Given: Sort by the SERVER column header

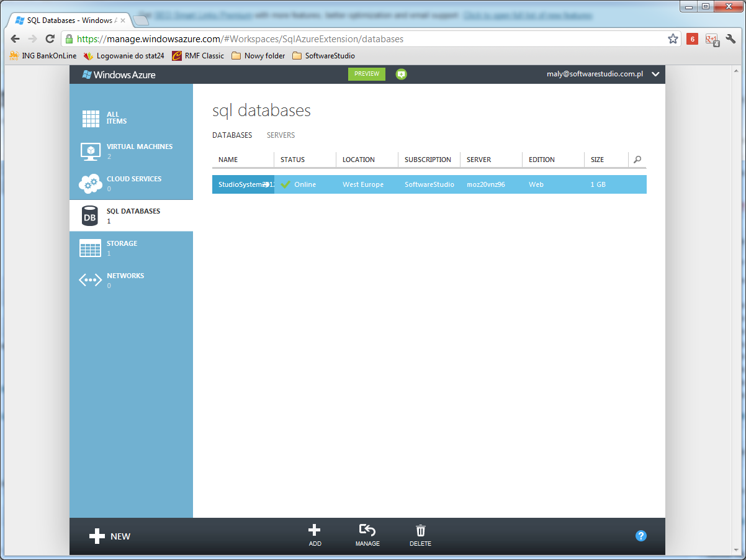Looking at the screenshot, I should coord(479,160).
